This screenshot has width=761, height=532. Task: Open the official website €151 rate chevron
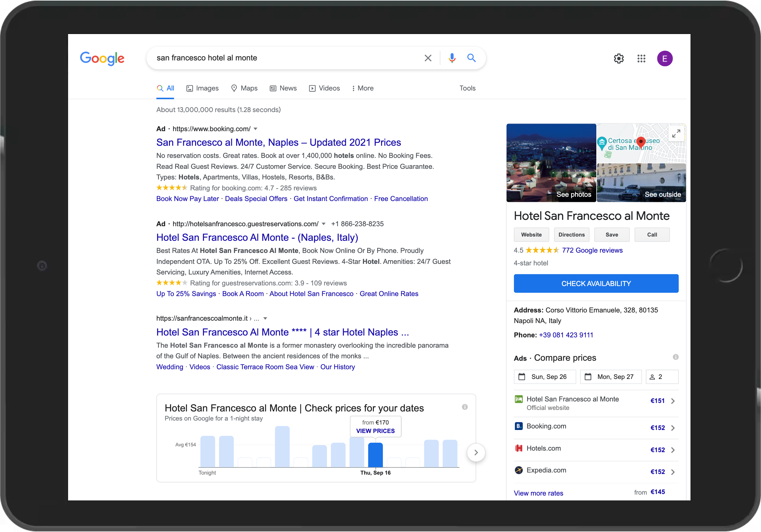[x=673, y=401]
